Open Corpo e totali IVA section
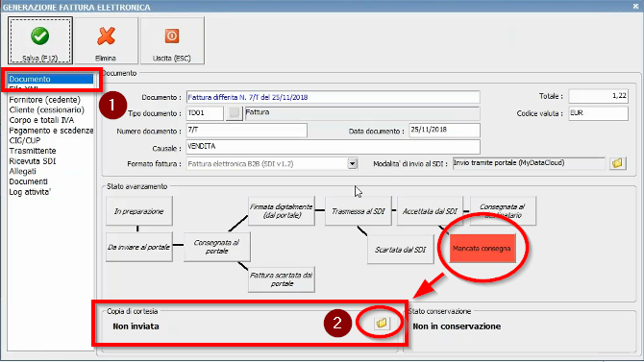 click(x=41, y=120)
